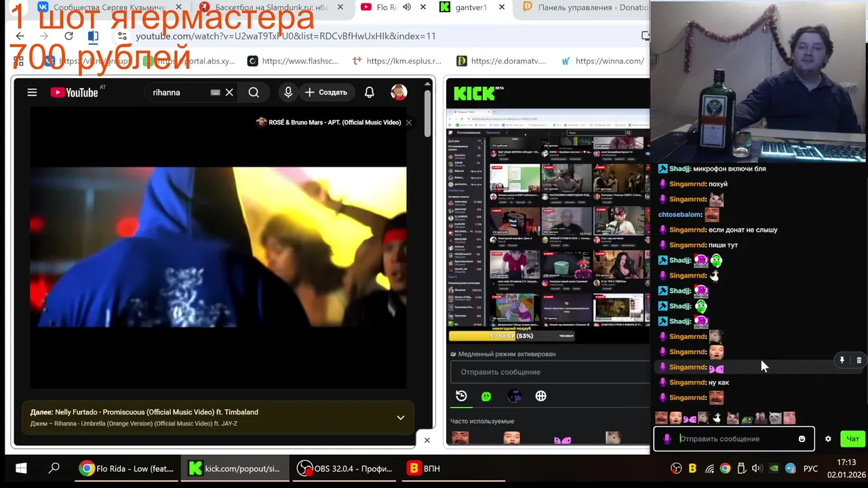The width and height of the screenshot is (868, 488).
Task: Open the Telegram tray icon
Action: [x=791, y=468]
